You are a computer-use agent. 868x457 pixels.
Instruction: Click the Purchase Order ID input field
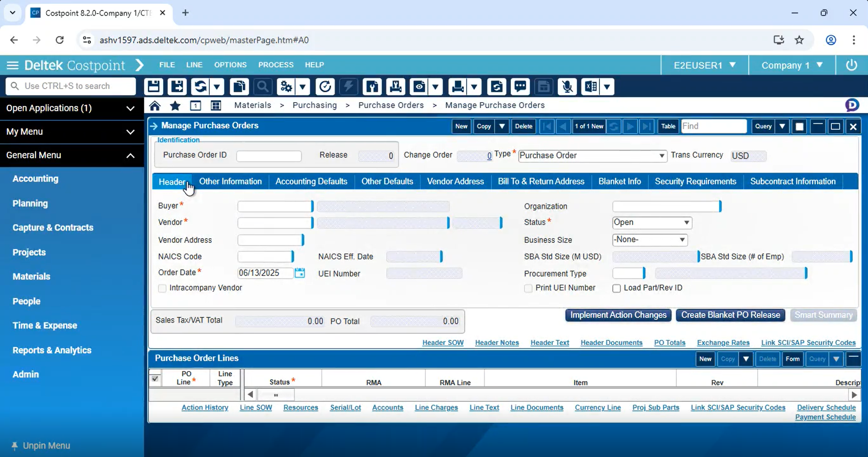(x=269, y=156)
